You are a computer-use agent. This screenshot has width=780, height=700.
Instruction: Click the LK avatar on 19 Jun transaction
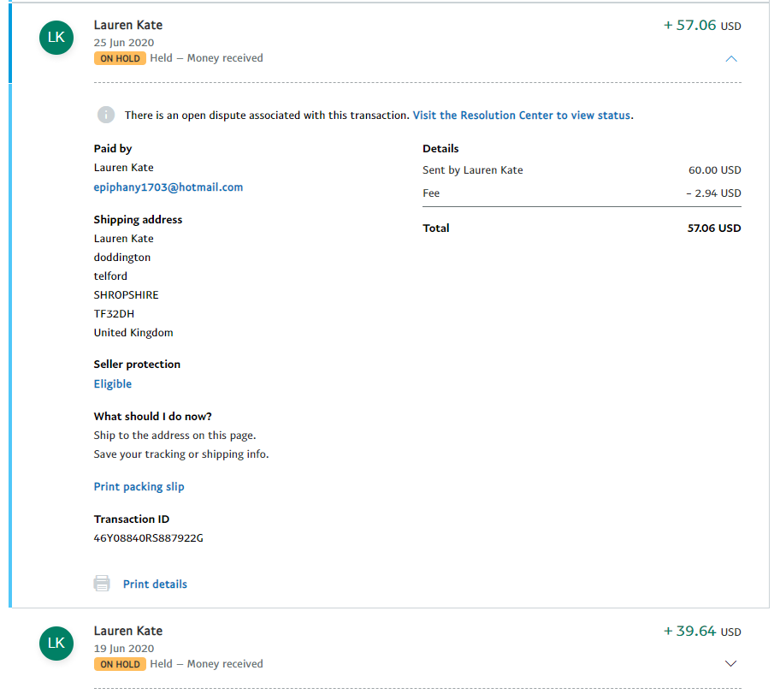point(56,643)
